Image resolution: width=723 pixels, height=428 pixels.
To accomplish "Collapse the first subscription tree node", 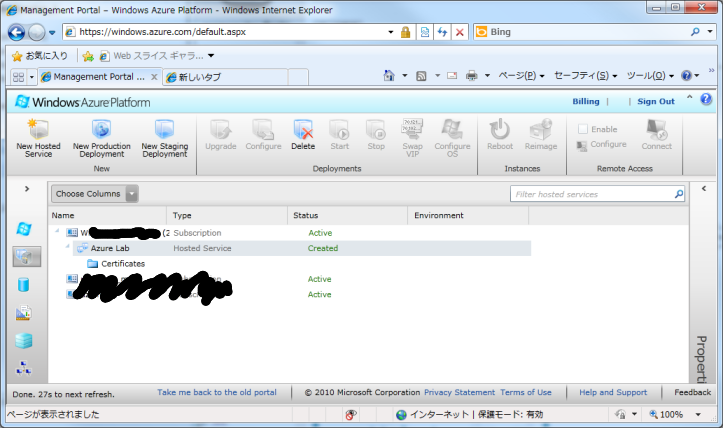I will 57,231.
